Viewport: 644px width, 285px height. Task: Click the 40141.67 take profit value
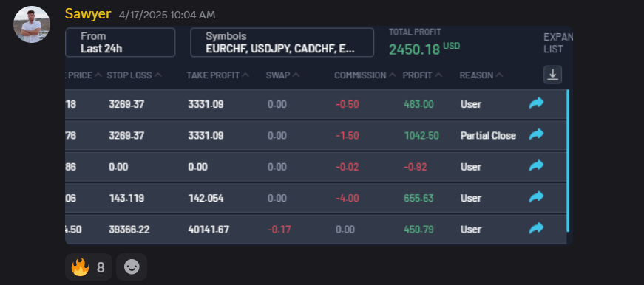coord(209,230)
